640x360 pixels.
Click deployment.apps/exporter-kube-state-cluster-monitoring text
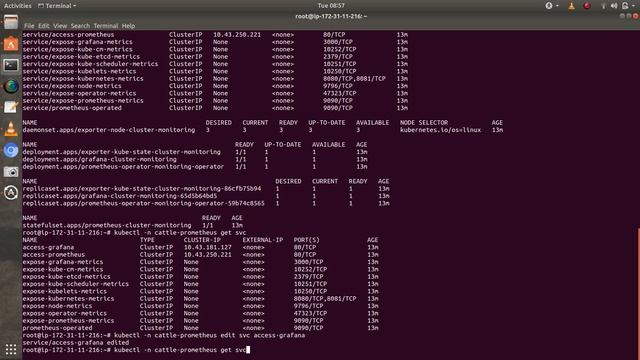[122, 152]
